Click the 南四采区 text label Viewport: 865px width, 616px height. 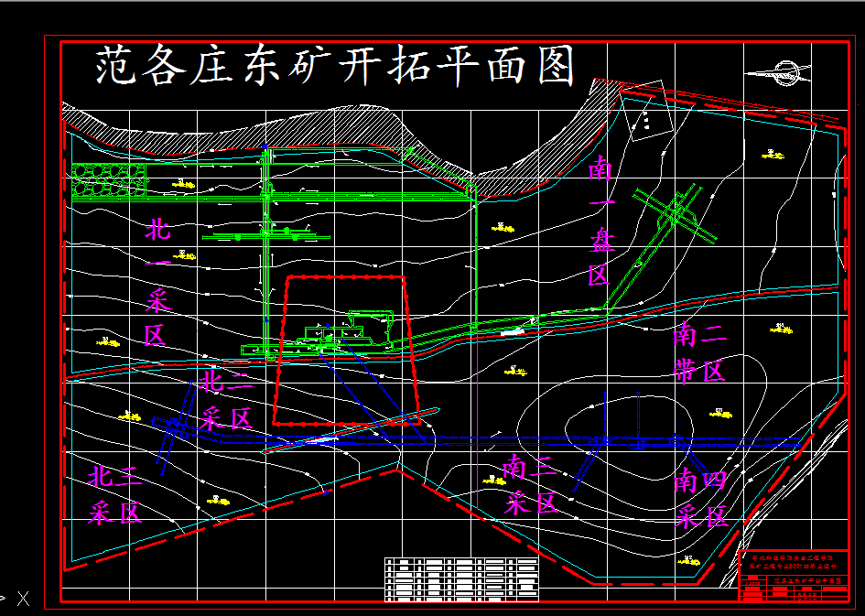point(700,494)
